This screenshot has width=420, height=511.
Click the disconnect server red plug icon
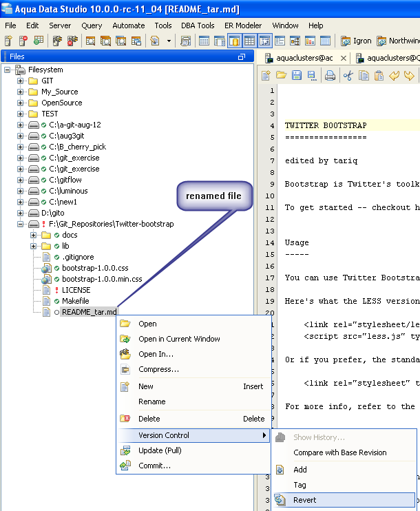[x=72, y=41]
